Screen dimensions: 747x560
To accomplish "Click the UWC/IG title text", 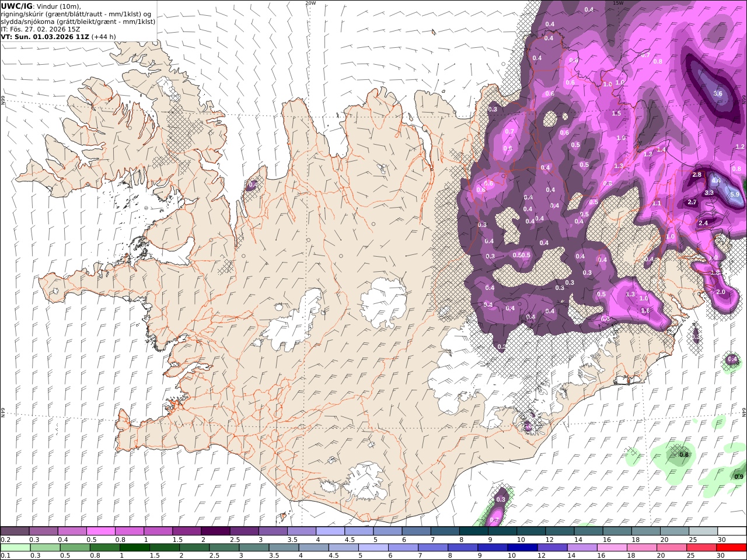I will (x=17, y=6).
